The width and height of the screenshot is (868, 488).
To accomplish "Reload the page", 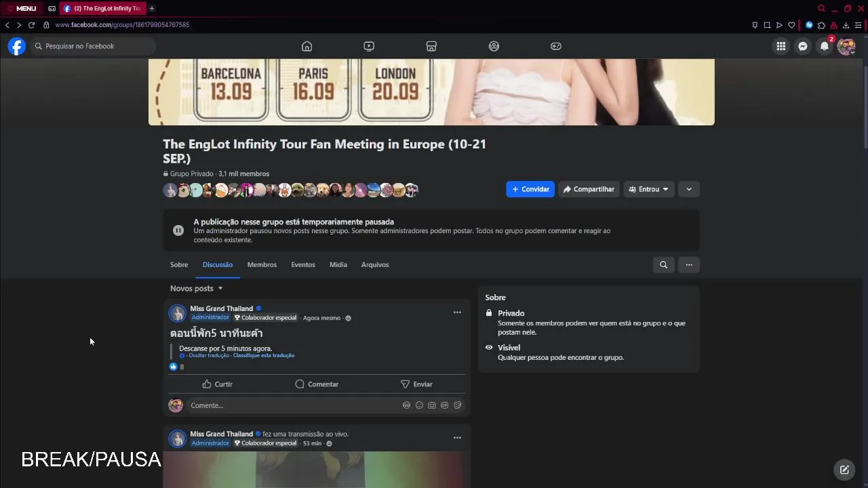I will point(31,25).
